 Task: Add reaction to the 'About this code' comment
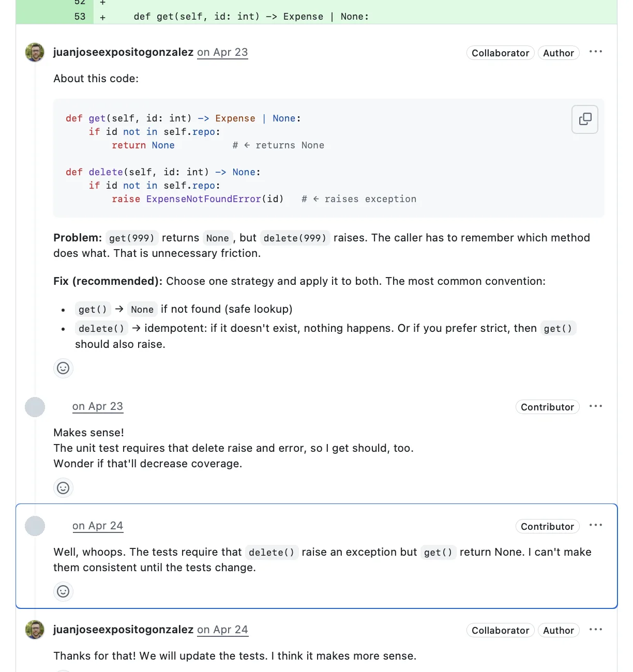(63, 368)
